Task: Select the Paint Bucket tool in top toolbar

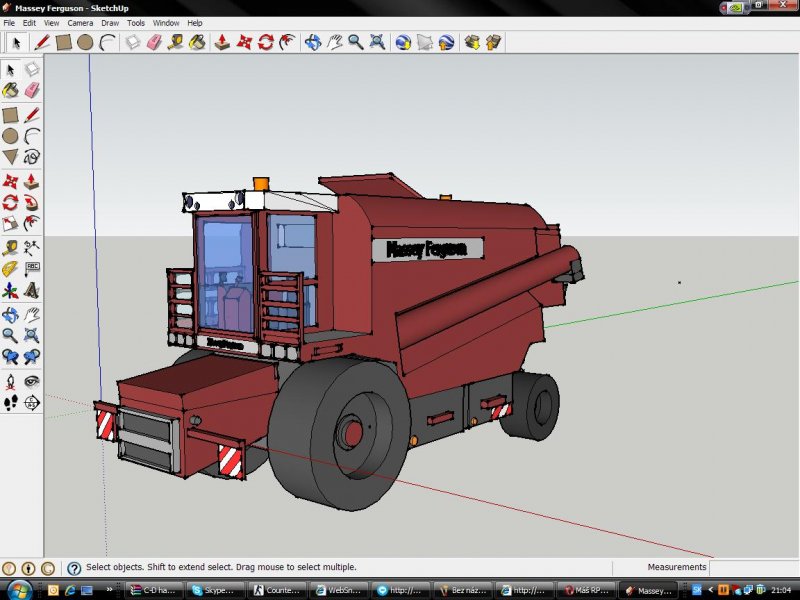Action: 198,42
